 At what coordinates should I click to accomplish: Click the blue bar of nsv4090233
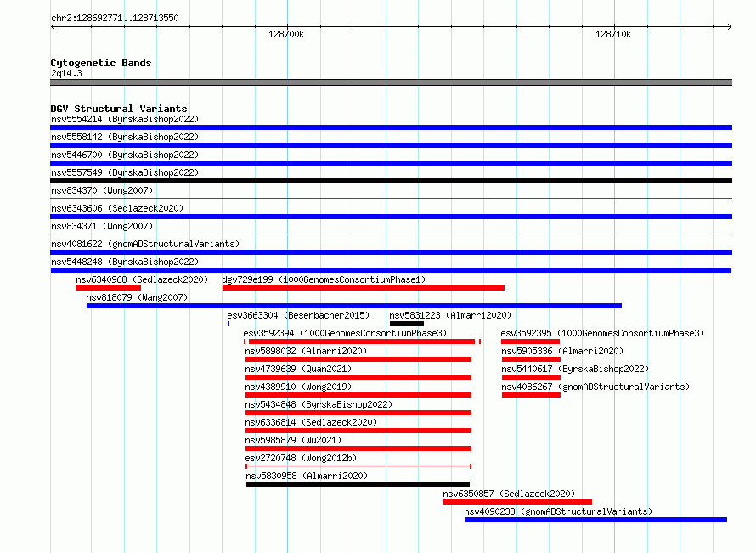click(x=596, y=520)
